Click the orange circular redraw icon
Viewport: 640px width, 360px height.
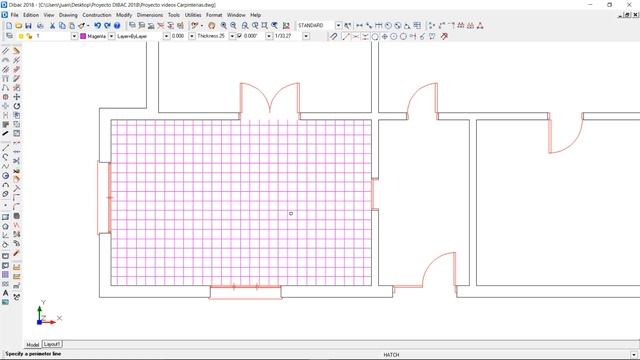click(211, 25)
